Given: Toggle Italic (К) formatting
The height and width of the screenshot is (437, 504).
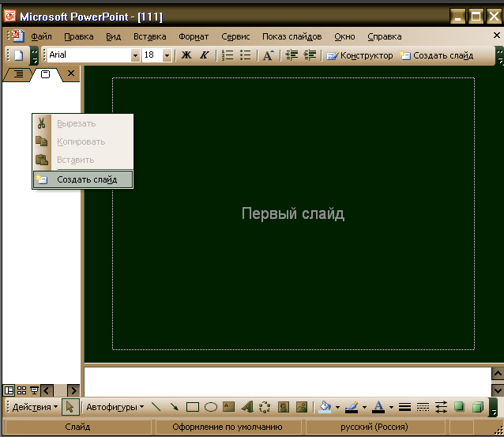Looking at the screenshot, I should (x=205, y=55).
